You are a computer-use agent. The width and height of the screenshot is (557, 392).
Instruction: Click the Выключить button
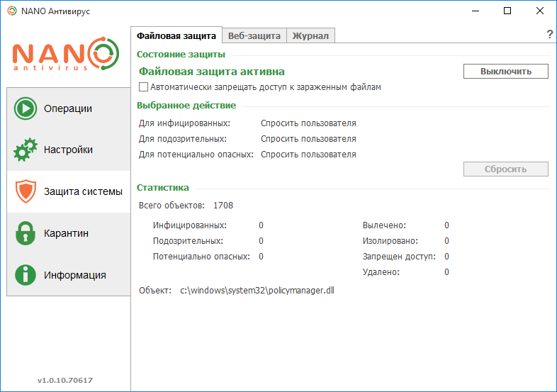point(506,71)
